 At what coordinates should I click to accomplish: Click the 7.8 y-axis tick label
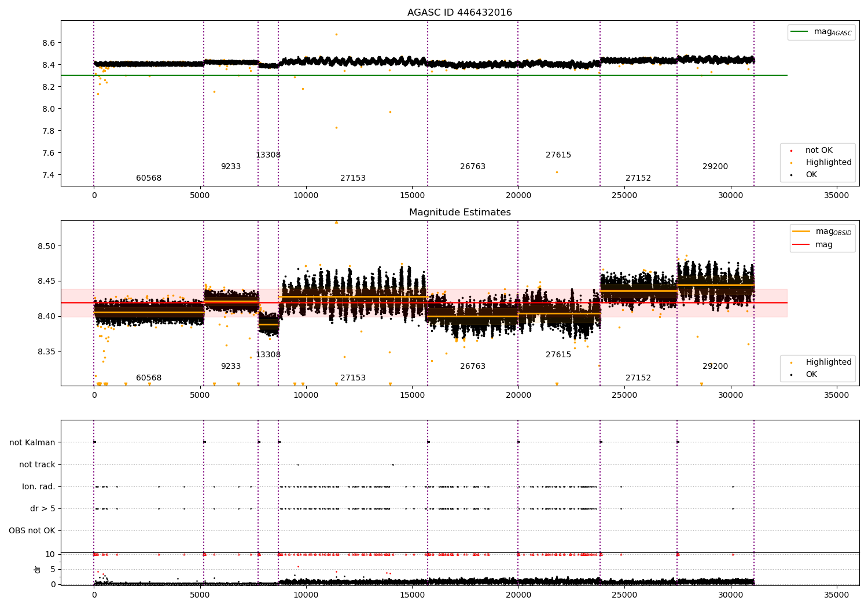click(49, 131)
